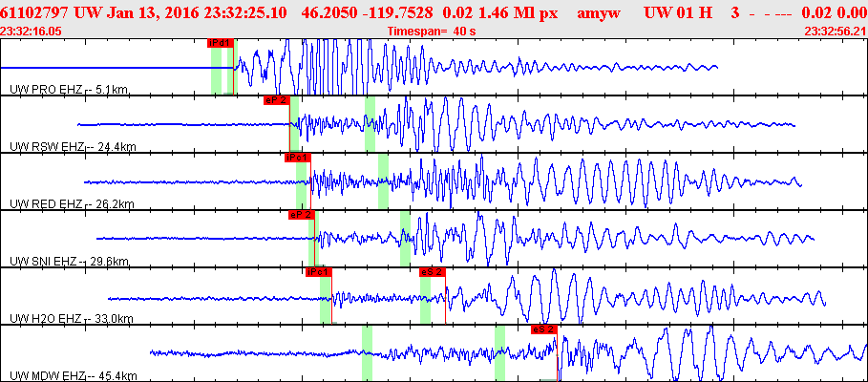This screenshot has height=382, width=868.
Task: Click station label UW SNI EHZ 29.6km
Action: pos(70,262)
